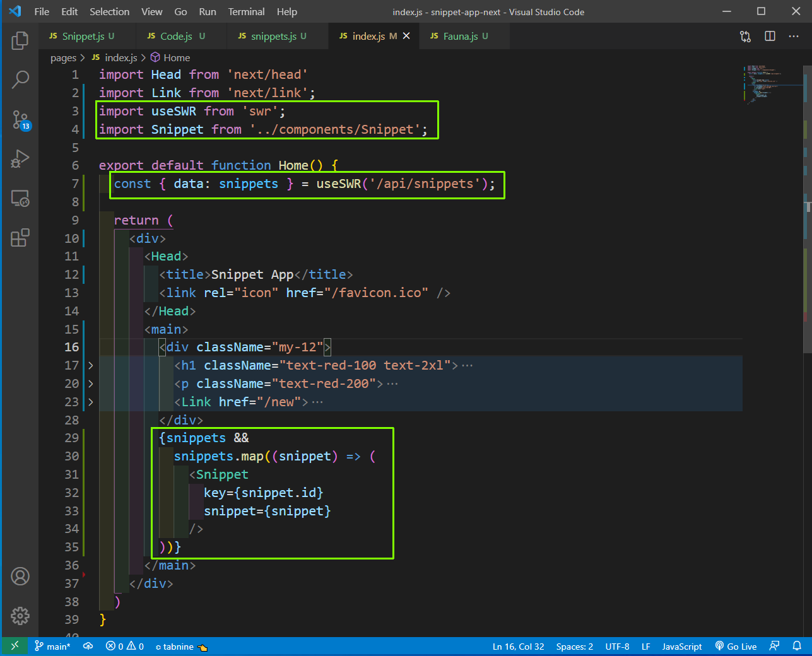Viewport: 812px width, 656px height.
Task: Open the Run and Debug view
Action: tap(20, 159)
